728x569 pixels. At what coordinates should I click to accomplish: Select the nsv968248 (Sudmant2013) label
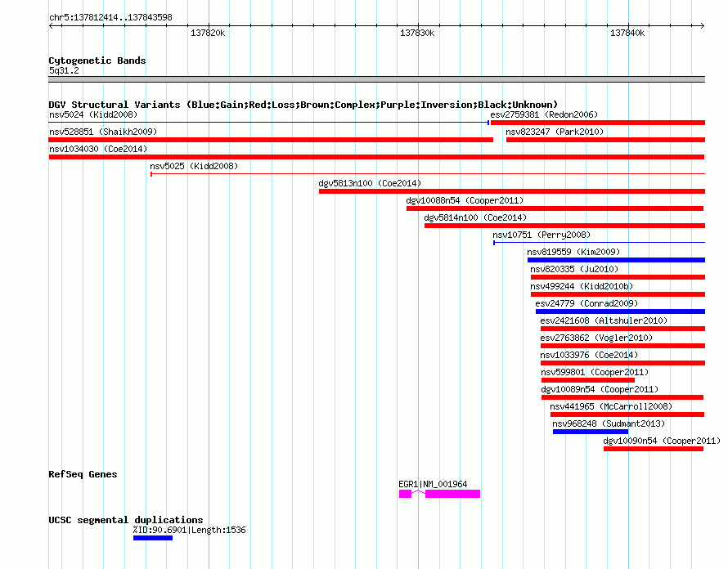pyautogui.click(x=609, y=423)
